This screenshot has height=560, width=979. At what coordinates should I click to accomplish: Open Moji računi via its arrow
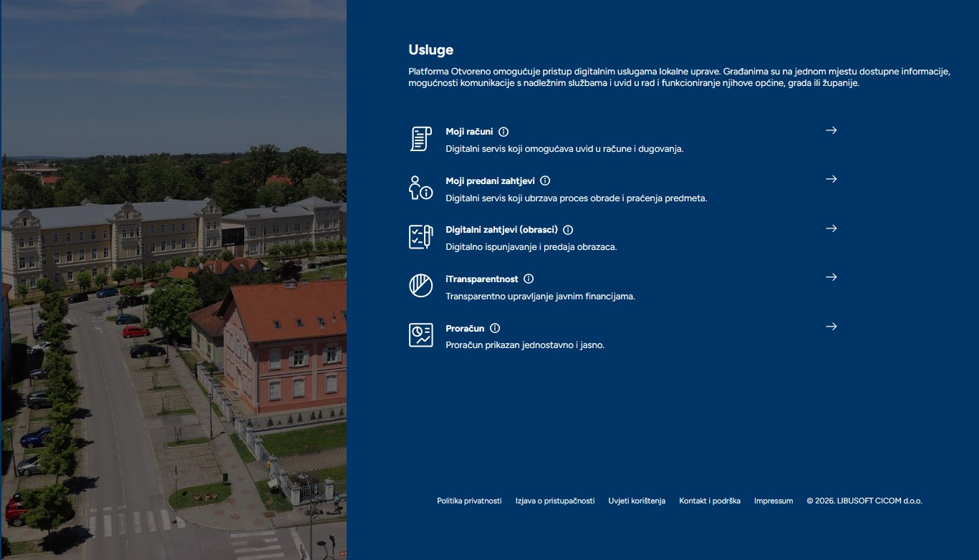tap(831, 130)
